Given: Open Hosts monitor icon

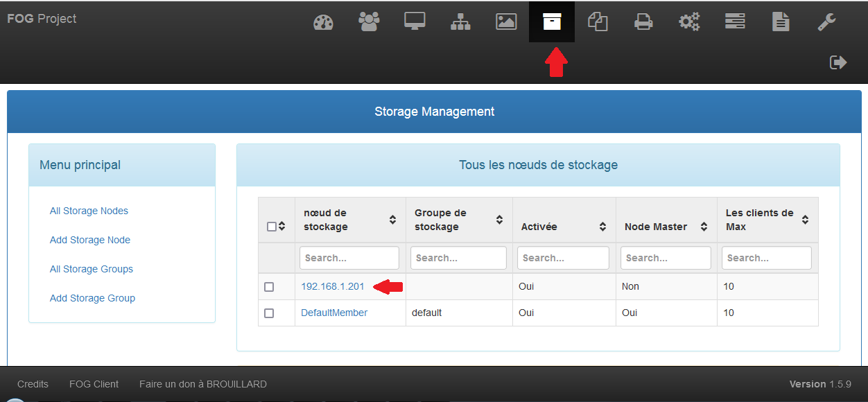Looking at the screenshot, I should tap(415, 22).
